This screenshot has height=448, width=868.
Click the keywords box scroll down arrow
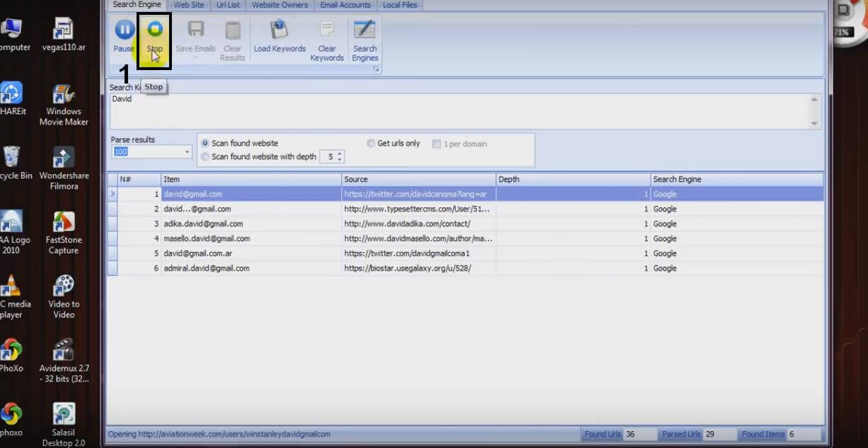(x=815, y=124)
